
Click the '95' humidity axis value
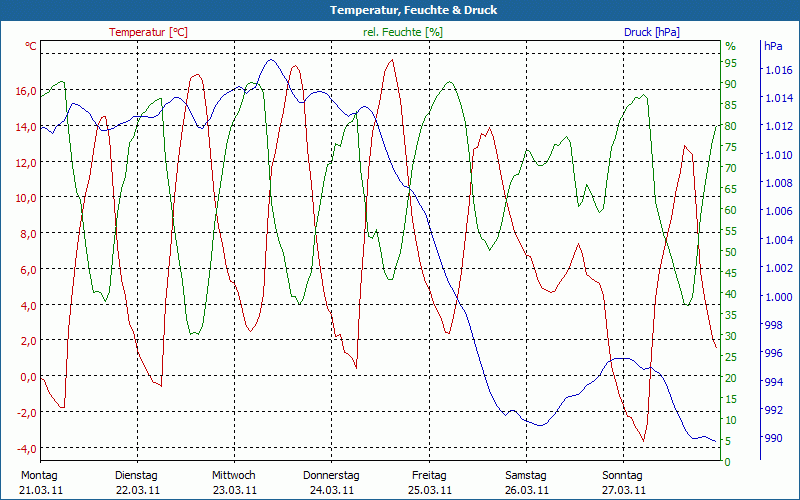pos(731,63)
